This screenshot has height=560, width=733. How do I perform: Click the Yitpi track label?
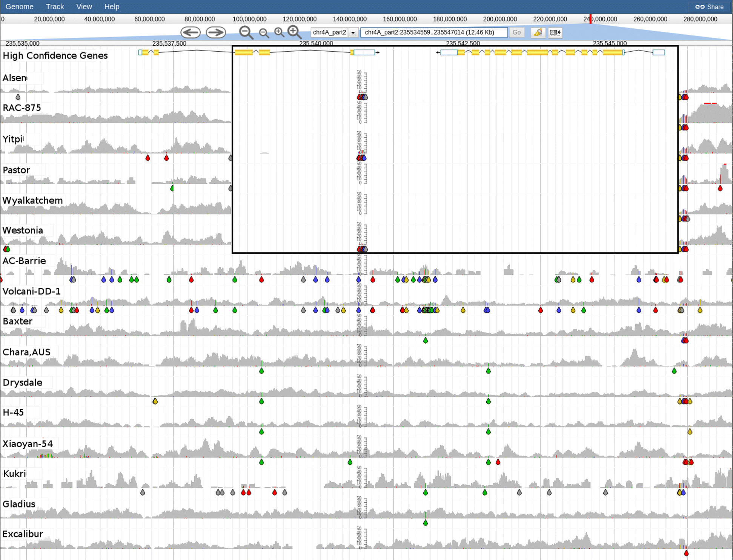pos(13,139)
